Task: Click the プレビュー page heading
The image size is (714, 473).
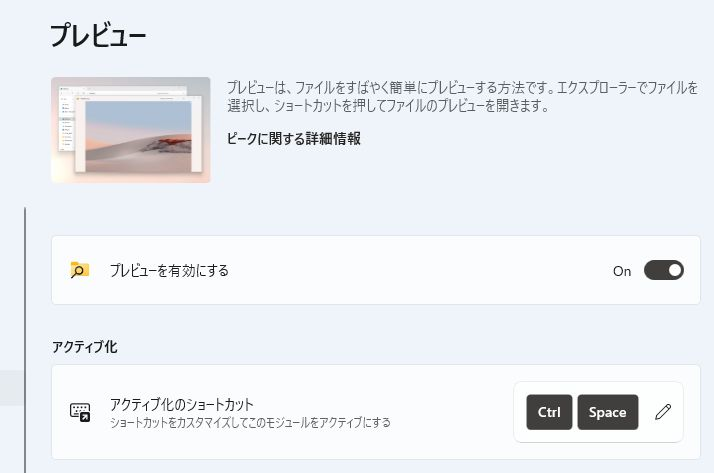Action: (x=98, y=36)
